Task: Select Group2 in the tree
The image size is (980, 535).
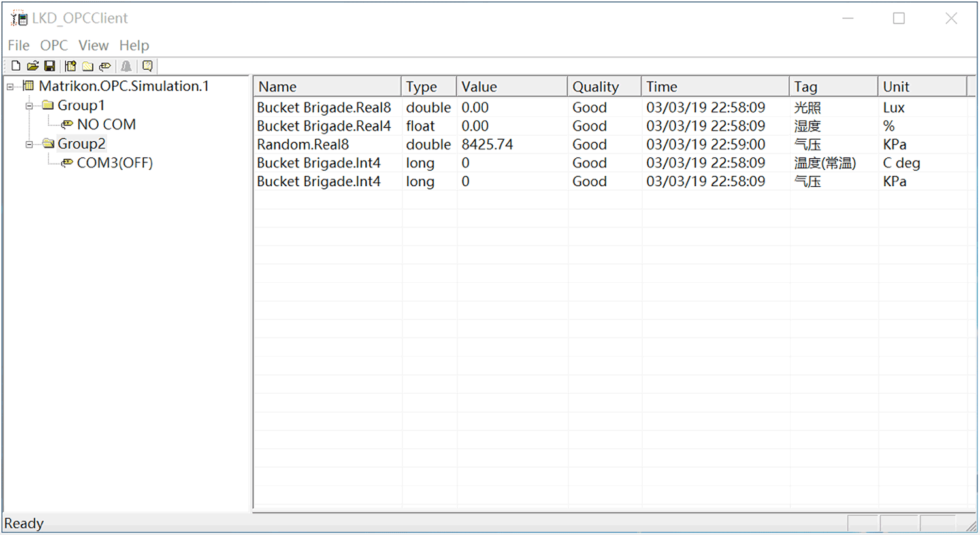Action: (81, 144)
